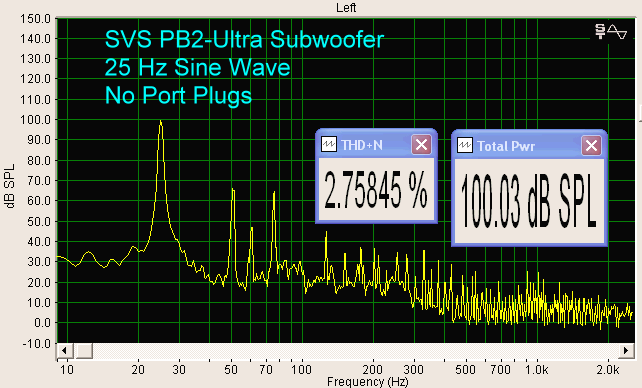Click the THD+N window waveform icon
The image size is (642, 388).
(x=328, y=144)
